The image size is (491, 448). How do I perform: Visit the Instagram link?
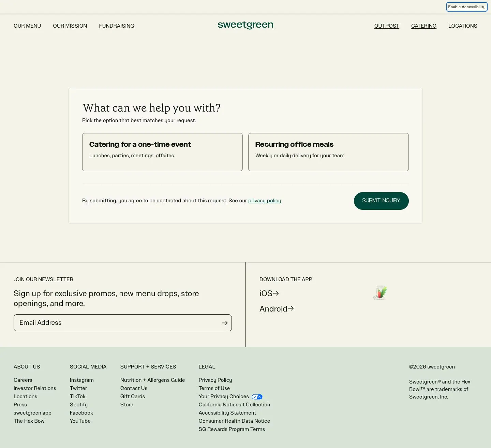coord(82,380)
